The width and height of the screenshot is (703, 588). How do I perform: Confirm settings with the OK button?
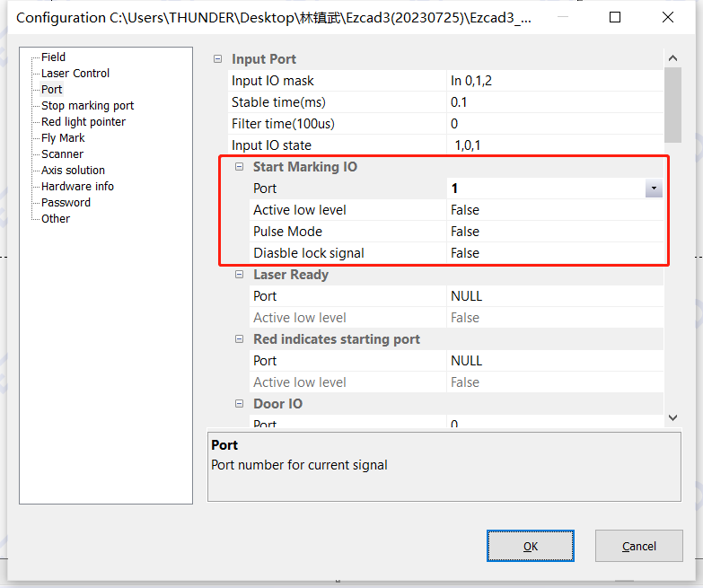click(x=531, y=546)
